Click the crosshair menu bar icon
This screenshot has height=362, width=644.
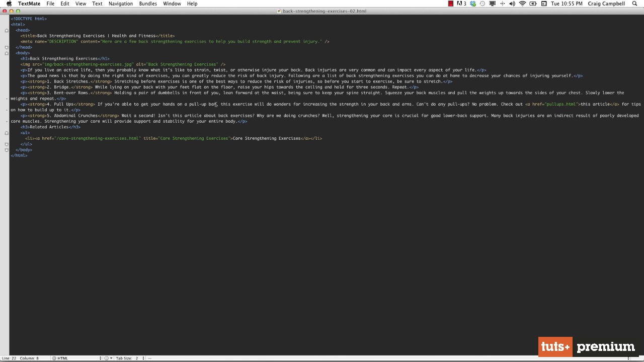(502, 4)
